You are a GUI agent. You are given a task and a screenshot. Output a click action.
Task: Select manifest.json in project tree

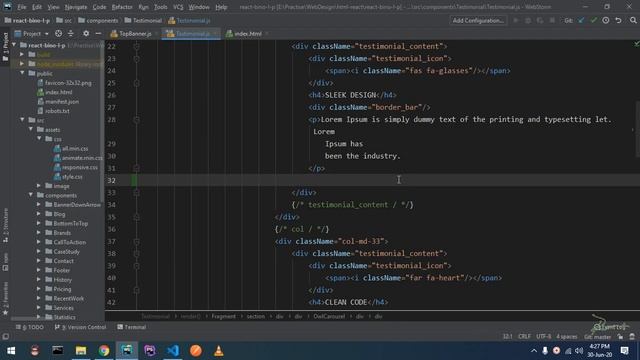pos(62,101)
